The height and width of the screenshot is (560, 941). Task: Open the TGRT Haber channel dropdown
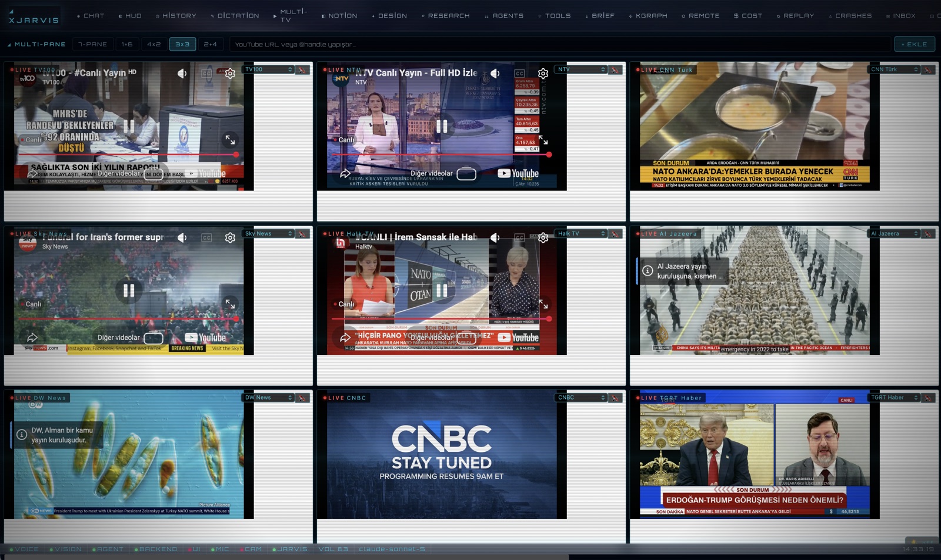894,397
